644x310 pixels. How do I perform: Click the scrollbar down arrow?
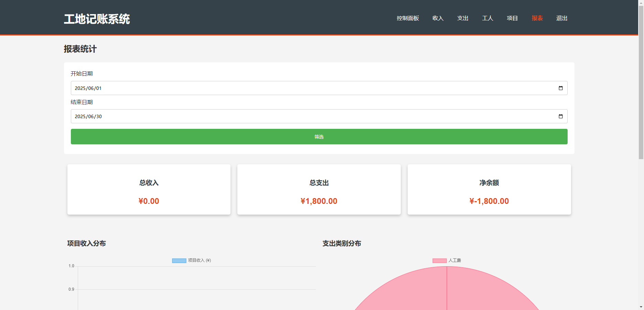(x=641, y=307)
